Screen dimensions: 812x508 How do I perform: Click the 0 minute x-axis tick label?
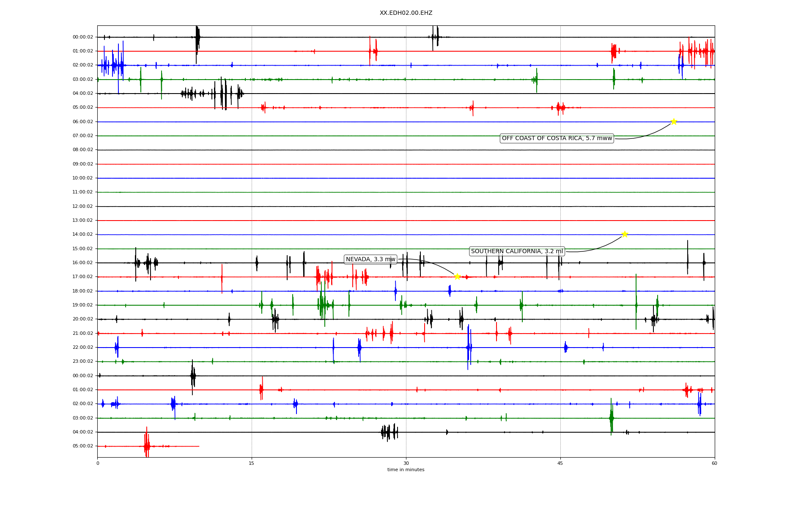[98, 463]
